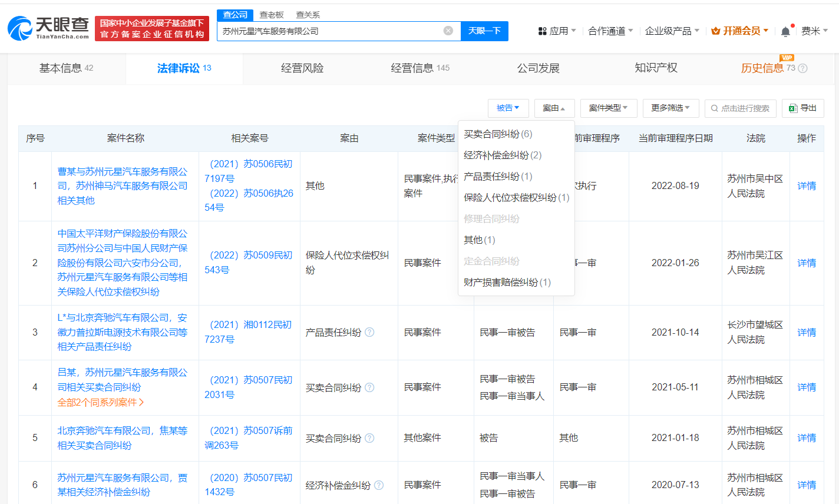Click the 国家中小企业发展子基金旗下 red banner
Image resolution: width=839 pixels, height=504 pixels.
(152, 28)
